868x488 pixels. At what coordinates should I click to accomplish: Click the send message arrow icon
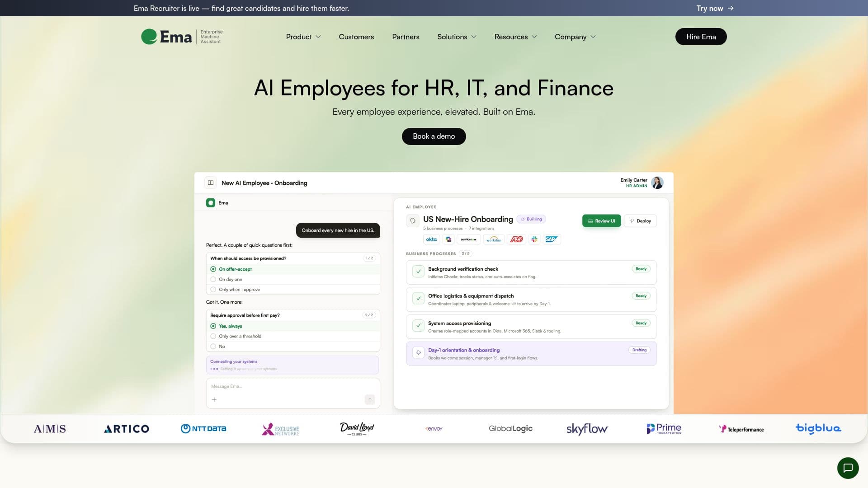coord(370,399)
